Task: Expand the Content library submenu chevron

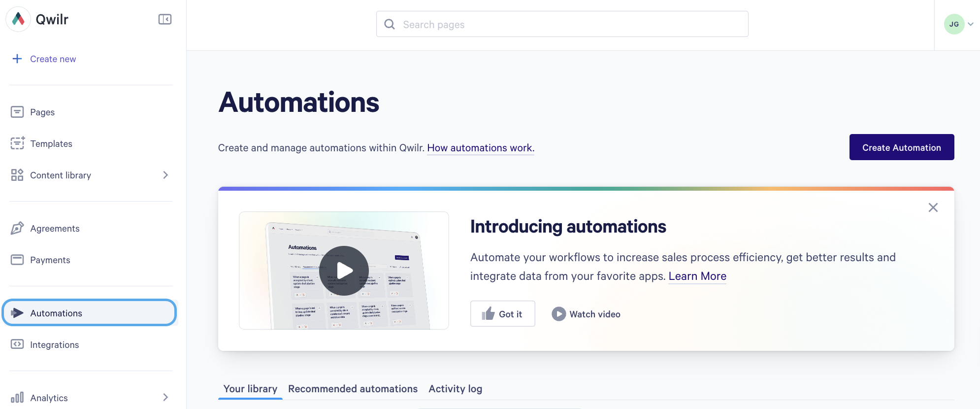Action: point(165,175)
